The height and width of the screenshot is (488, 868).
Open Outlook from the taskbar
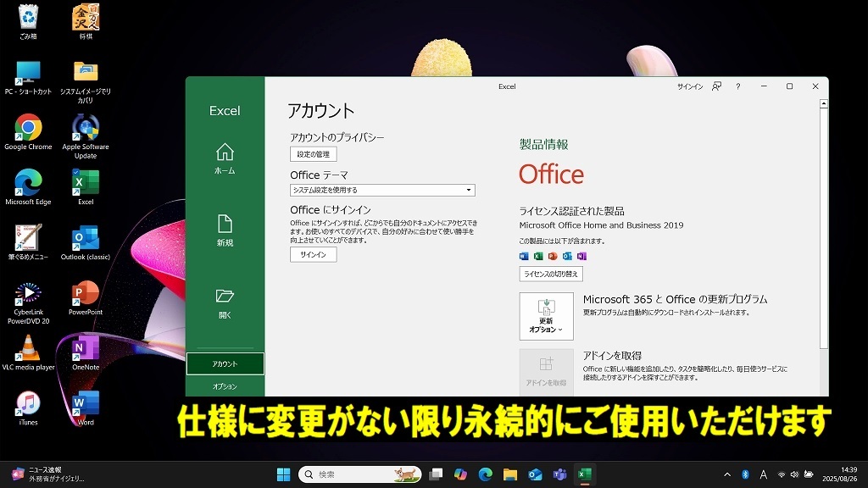(535, 474)
